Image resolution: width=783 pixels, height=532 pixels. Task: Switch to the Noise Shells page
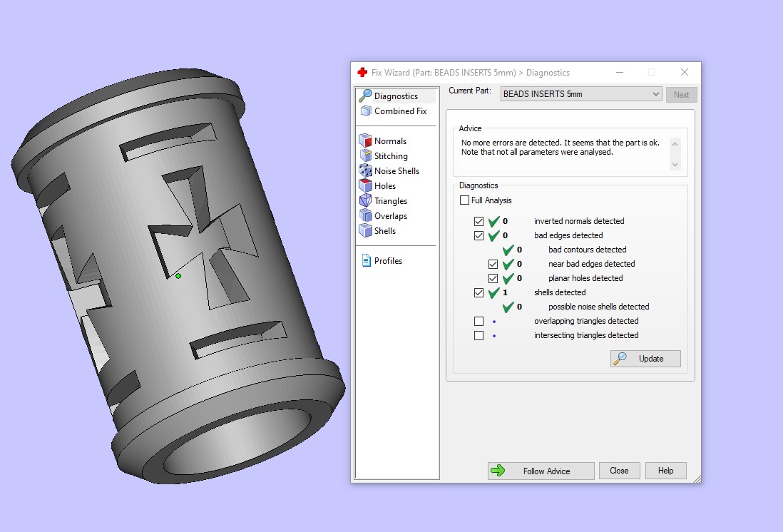pos(396,171)
